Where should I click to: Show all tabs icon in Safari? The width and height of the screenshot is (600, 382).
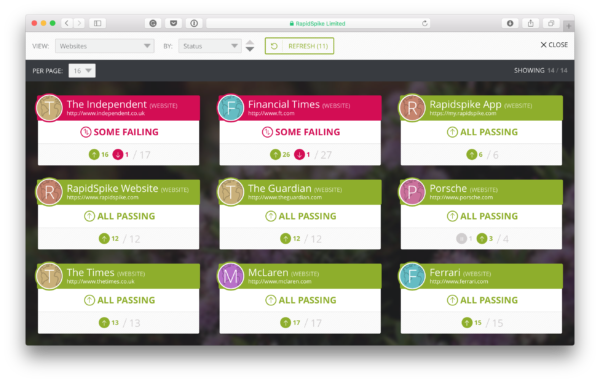tap(551, 23)
